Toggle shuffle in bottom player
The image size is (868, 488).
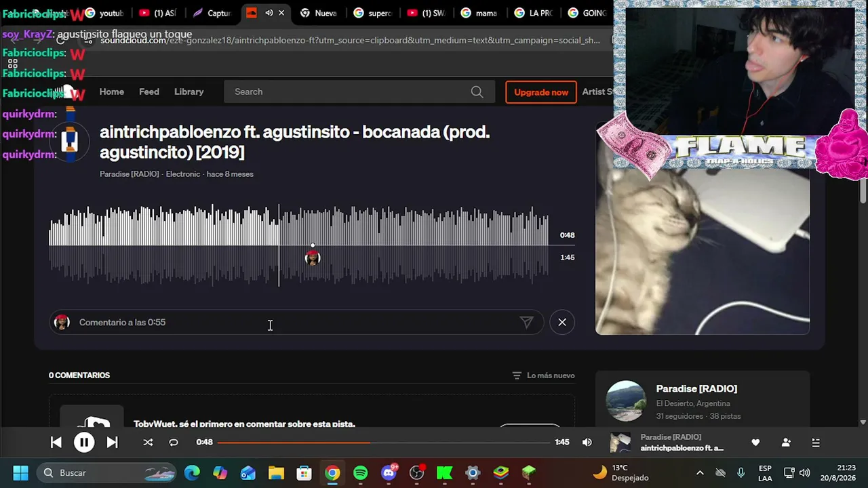[148, 443]
